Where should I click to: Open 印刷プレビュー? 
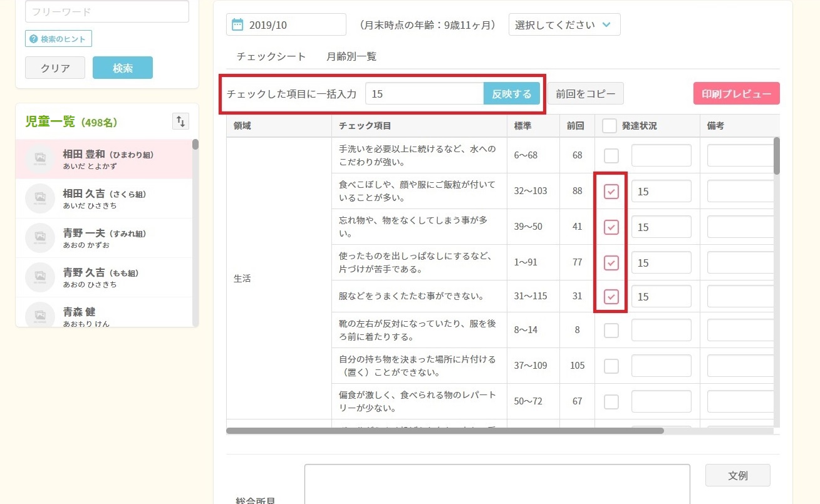(x=737, y=94)
